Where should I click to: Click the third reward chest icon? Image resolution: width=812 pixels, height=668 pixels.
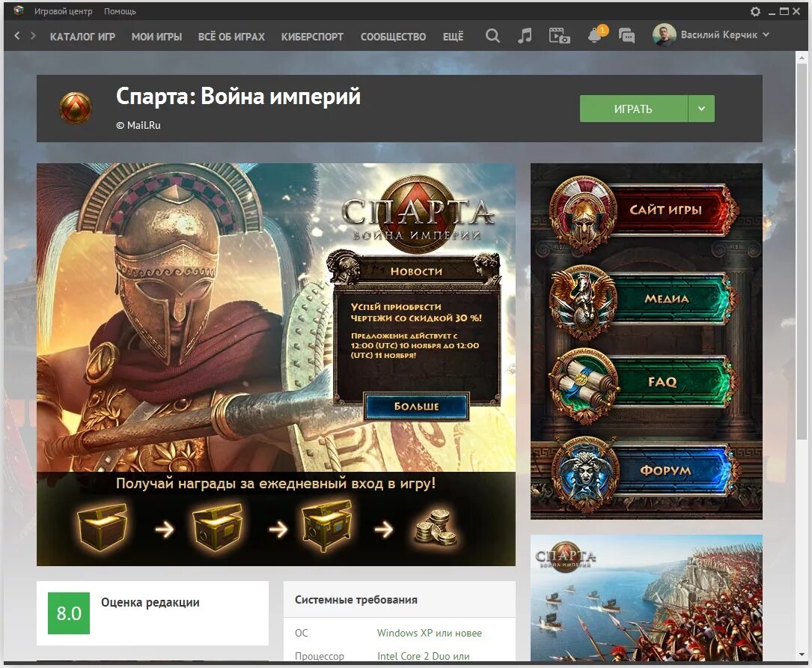coord(327,526)
